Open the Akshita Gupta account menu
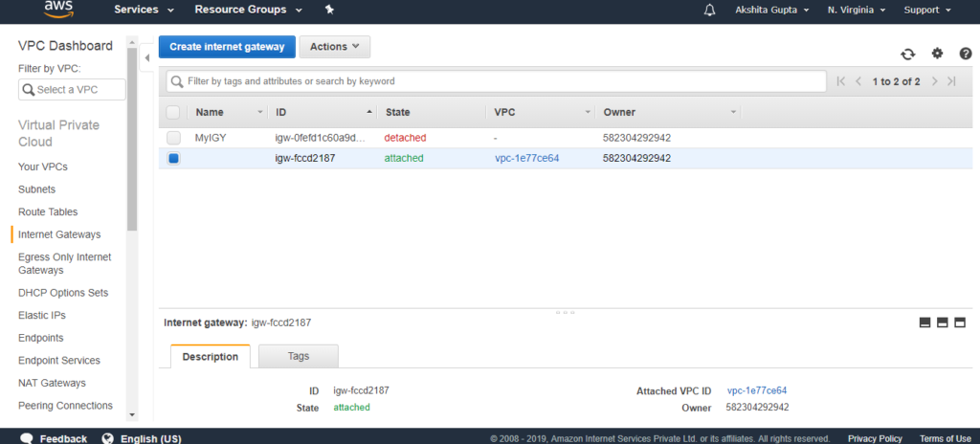 (772, 10)
